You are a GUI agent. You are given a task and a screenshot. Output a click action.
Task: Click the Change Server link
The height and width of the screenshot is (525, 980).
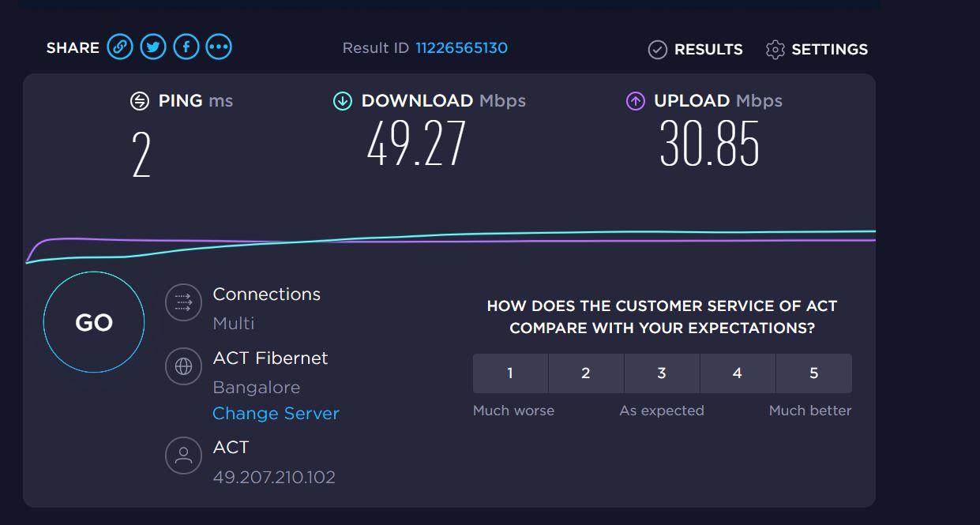point(276,414)
